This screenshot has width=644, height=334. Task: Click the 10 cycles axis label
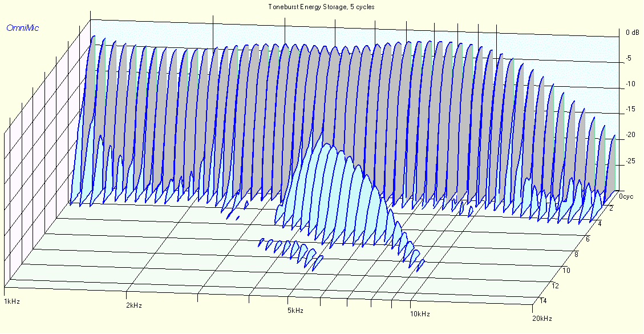[x=566, y=270]
